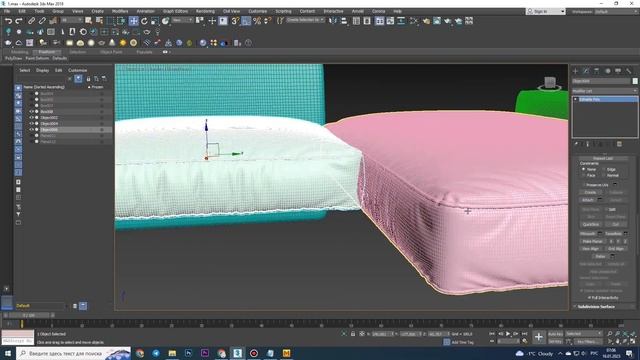The height and width of the screenshot is (360, 640).
Task: Activate the Select and Rotate tool
Action: click(x=144, y=21)
